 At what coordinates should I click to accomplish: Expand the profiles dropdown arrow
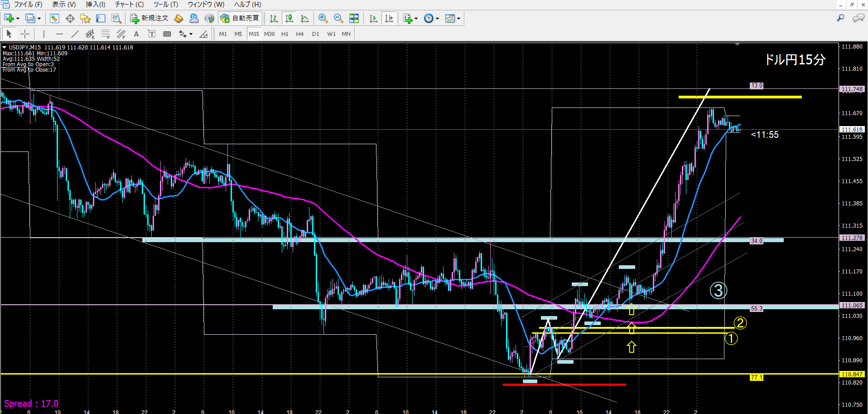[39, 19]
